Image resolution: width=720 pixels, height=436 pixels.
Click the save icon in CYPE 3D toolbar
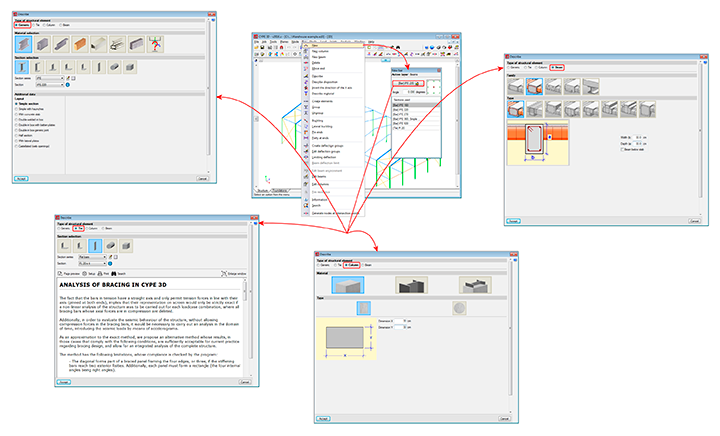click(x=263, y=47)
